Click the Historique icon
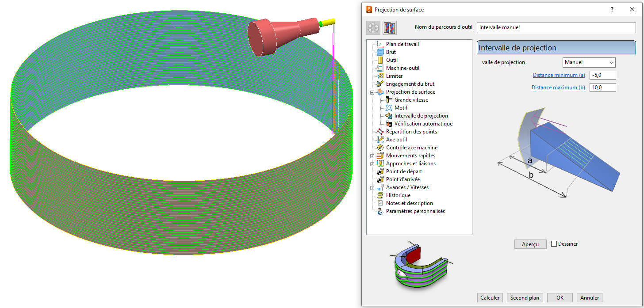 (x=380, y=195)
